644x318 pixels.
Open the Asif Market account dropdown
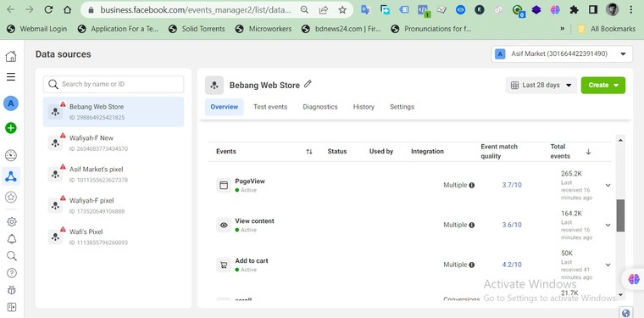562,53
